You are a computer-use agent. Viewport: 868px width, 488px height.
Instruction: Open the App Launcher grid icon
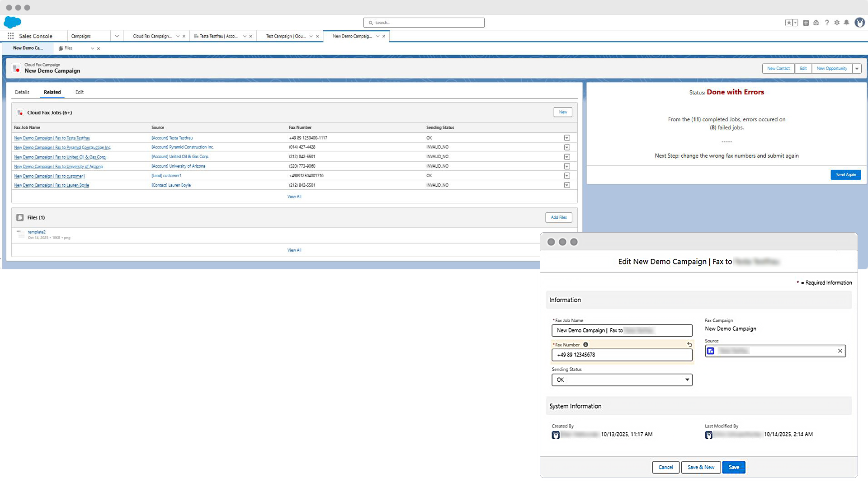[10, 36]
